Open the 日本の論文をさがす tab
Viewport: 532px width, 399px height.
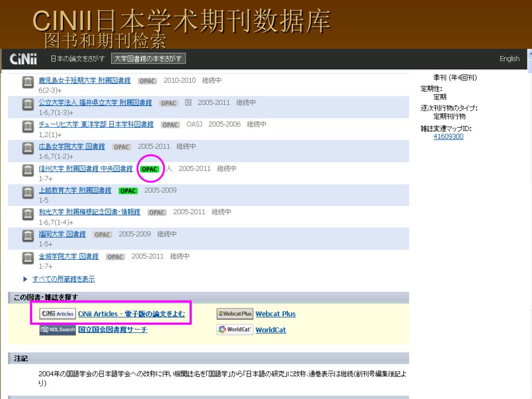(77, 59)
